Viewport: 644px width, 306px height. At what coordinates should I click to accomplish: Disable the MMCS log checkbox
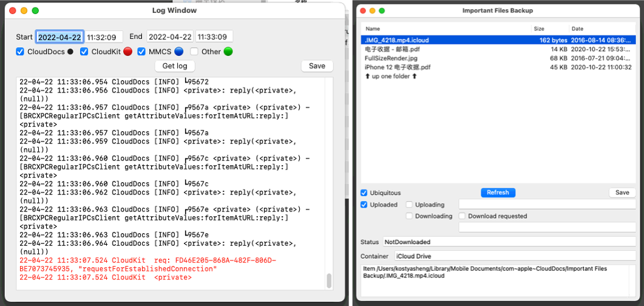(141, 52)
